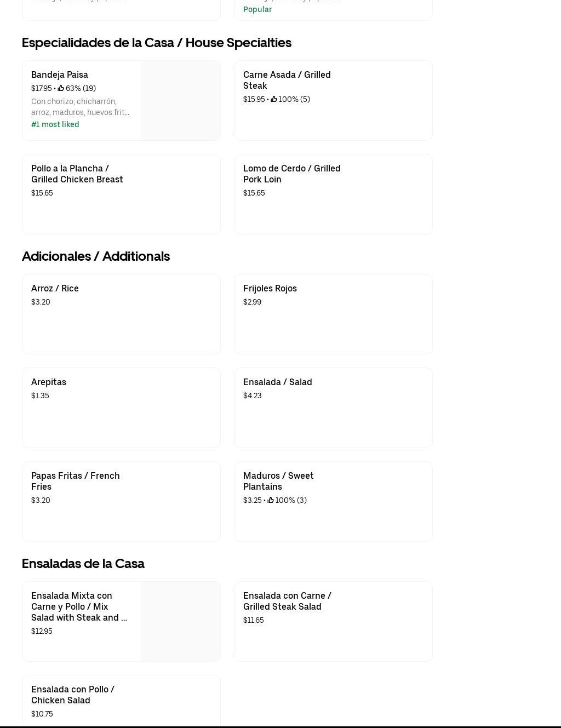Open the Arepitas item card

(x=49, y=382)
